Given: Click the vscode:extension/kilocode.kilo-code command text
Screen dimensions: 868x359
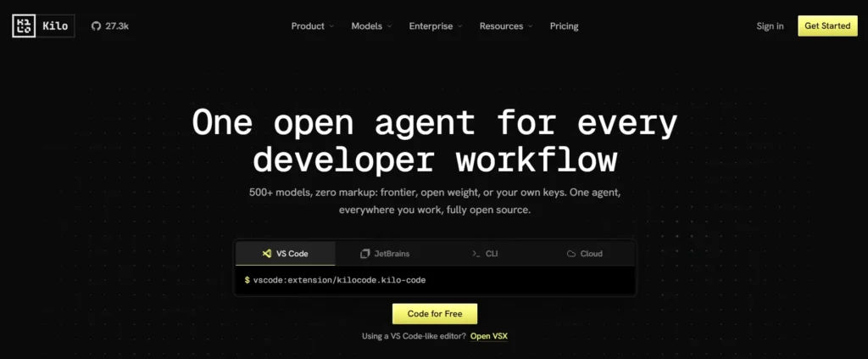Looking at the screenshot, I should 339,280.
